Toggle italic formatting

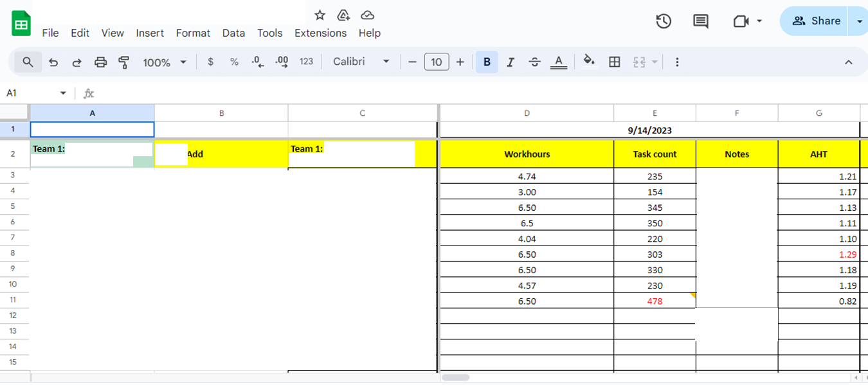pyautogui.click(x=511, y=62)
